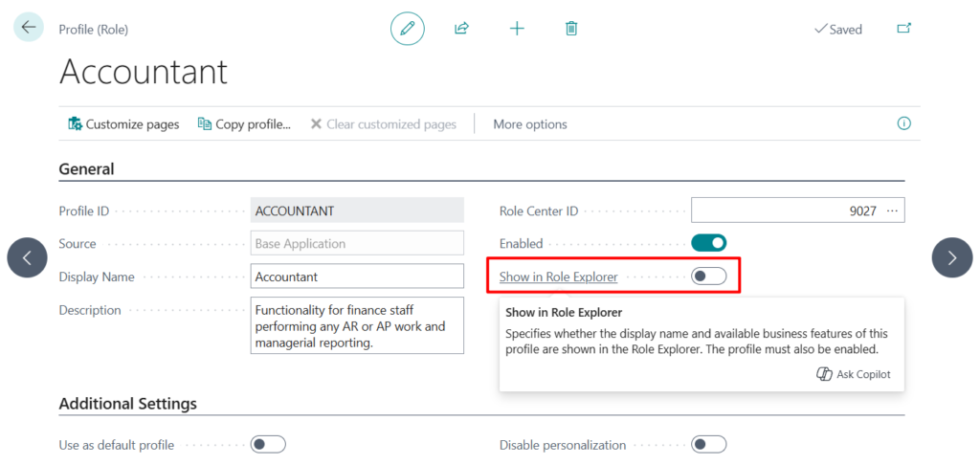This screenshot has width=980, height=465.
Task: Click Ask Copilot in tooltip
Action: 854,374
